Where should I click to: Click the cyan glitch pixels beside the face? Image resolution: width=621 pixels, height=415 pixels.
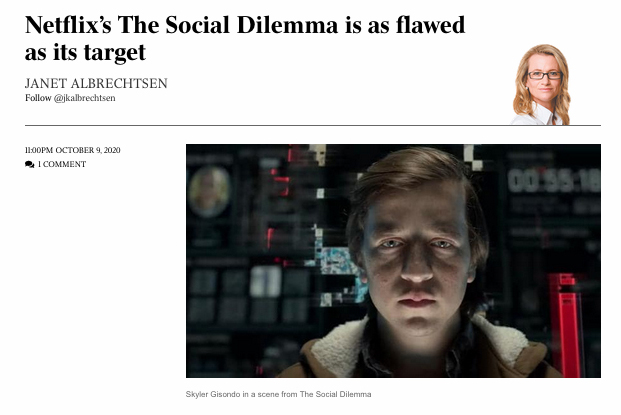click(x=337, y=261)
